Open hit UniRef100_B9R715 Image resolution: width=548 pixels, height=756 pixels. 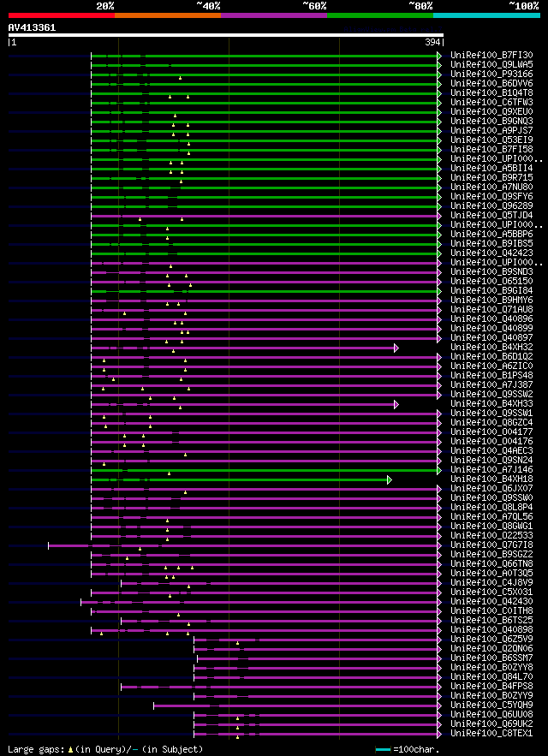pyautogui.click(x=491, y=177)
